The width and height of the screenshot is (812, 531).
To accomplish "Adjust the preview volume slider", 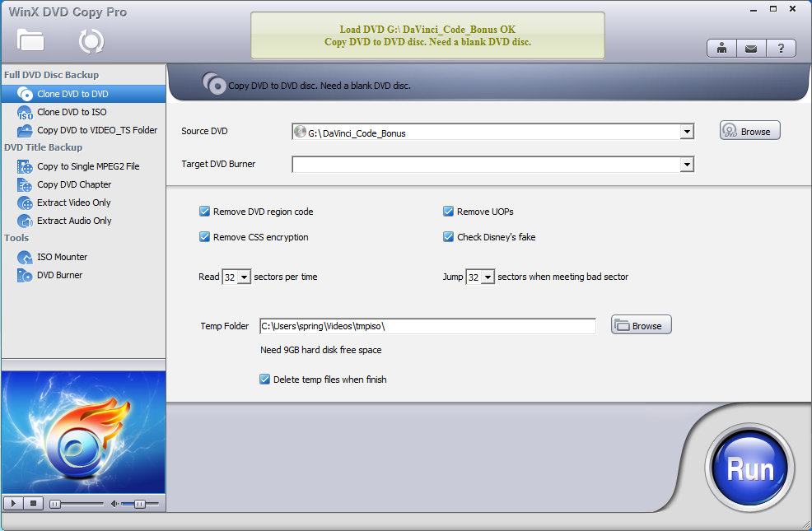I will click(140, 504).
